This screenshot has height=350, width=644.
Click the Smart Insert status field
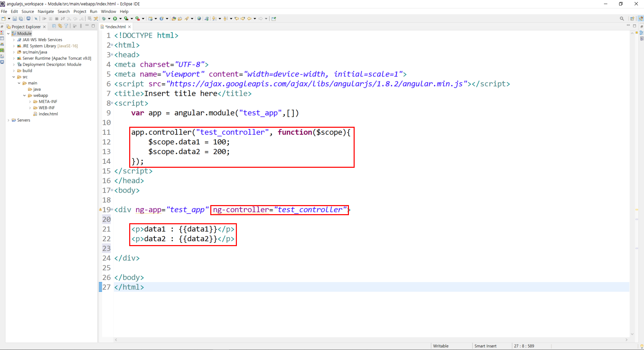click(485, 346)
